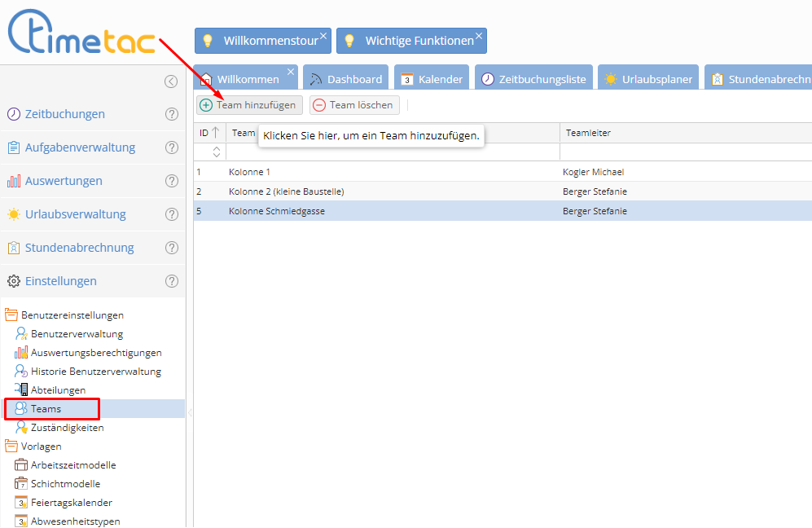The image size is (812, 528).
Task: Open the Zeitbuchungsliste tab
Action: [x=533, y=79]
